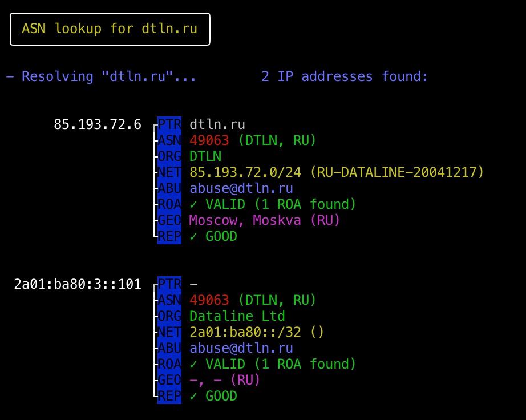
Task: Click the "ASN lookup for dtln.ru" title box
Action: pyautogui.click(x=110, y=29)
